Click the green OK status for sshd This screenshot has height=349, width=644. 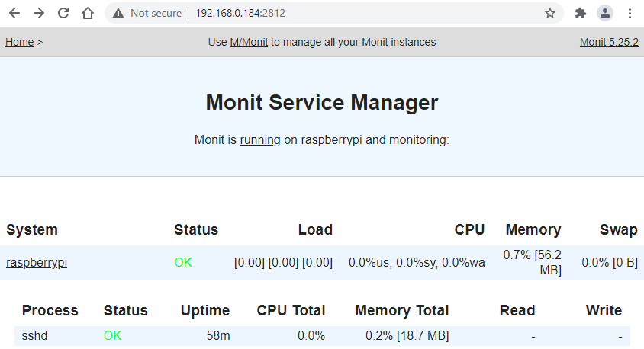point(113,335)
